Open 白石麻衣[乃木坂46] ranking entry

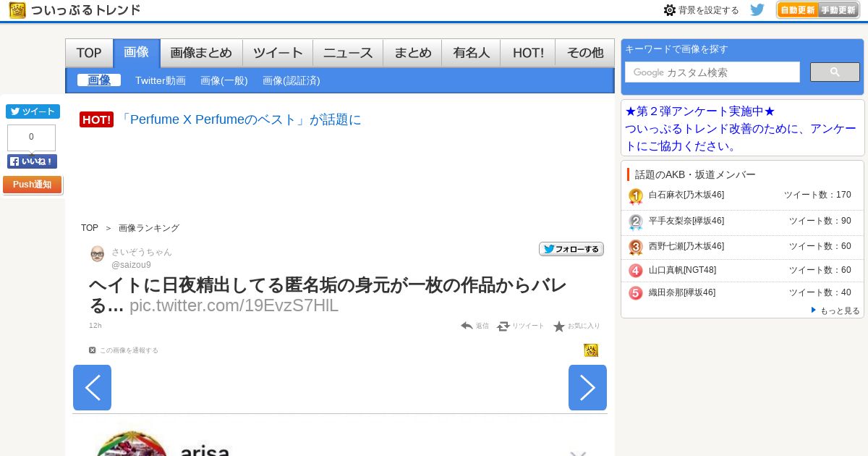click(x=686, y=195)
